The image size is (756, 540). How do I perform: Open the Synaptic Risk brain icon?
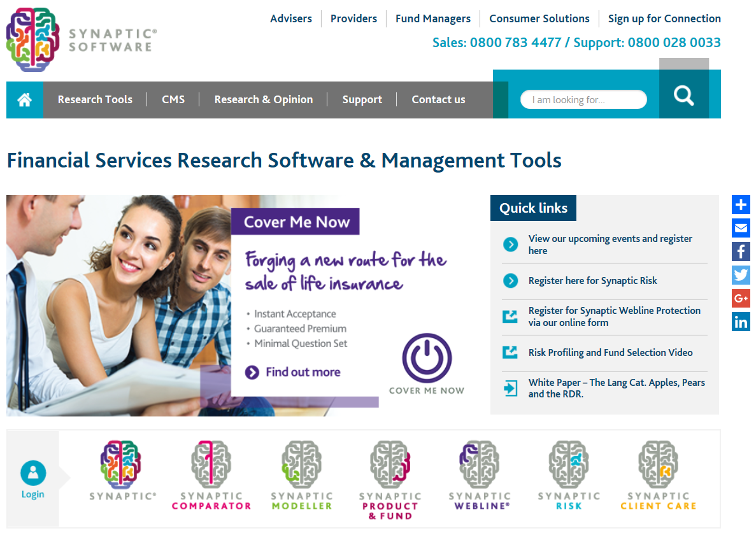pos(569,464)
